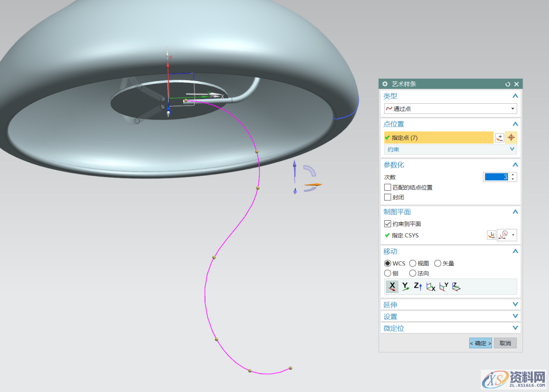Select the YZ plane move icon
The height and width of the screenshot is (392, 549).
pyautogui.click(x=431, y=287)
